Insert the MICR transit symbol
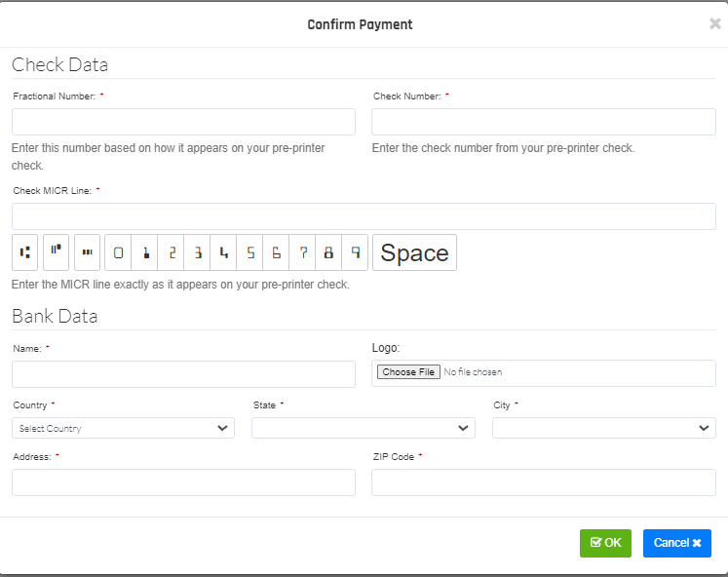Image resolution: width=728 pixels, height=577 pixels. [24, 252]
